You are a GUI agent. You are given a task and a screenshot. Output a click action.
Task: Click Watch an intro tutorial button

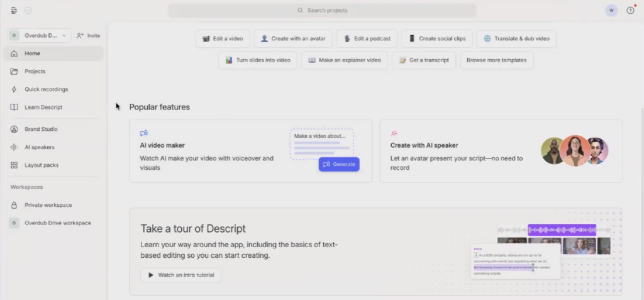180,275
